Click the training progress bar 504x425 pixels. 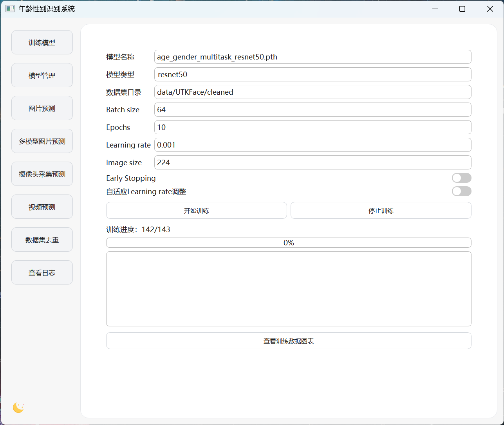(289, 243)
